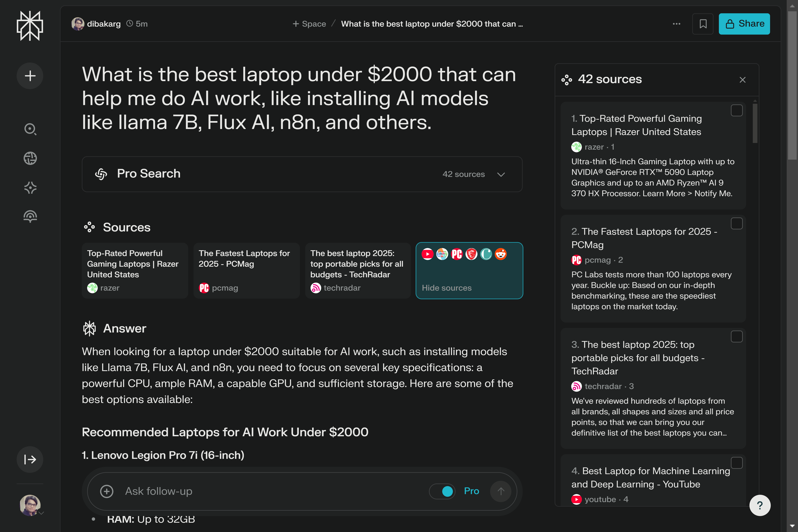The image size is (798, 532).
Task: Check the Razer source checkbox
Action: 737,110
